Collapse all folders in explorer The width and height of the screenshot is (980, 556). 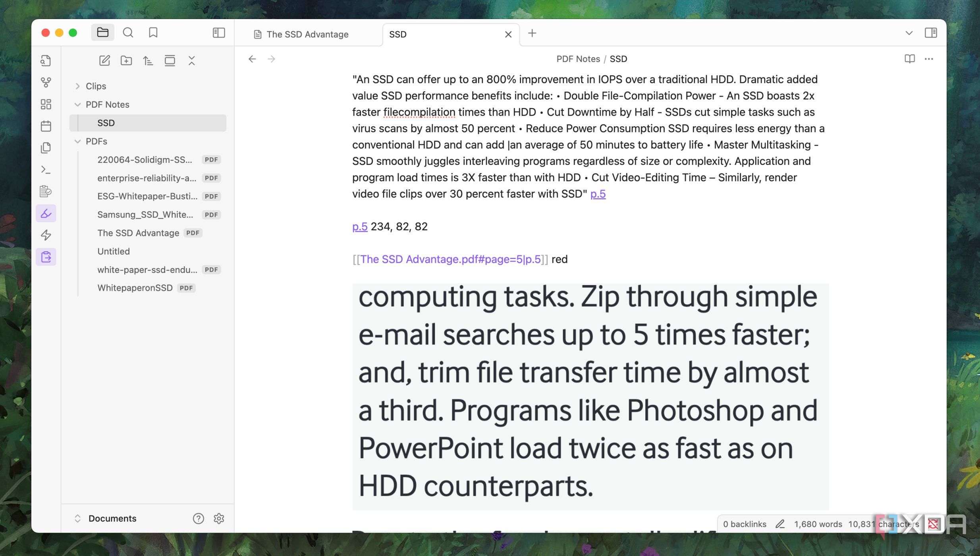point(192,60)
